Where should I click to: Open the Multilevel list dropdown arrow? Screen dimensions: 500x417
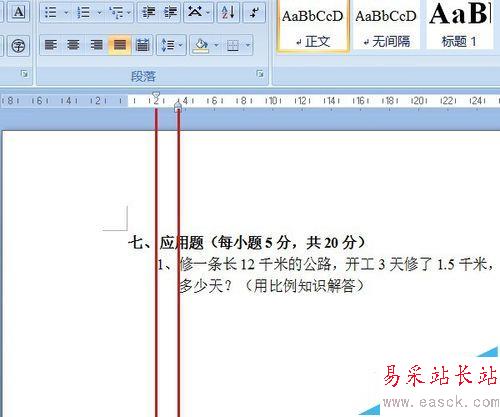129,13
